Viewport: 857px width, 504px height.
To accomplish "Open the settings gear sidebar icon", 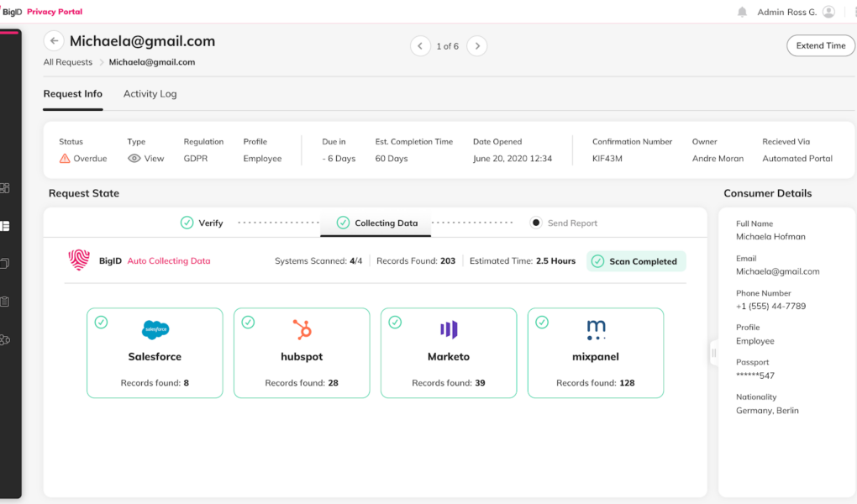I will 5,339.
